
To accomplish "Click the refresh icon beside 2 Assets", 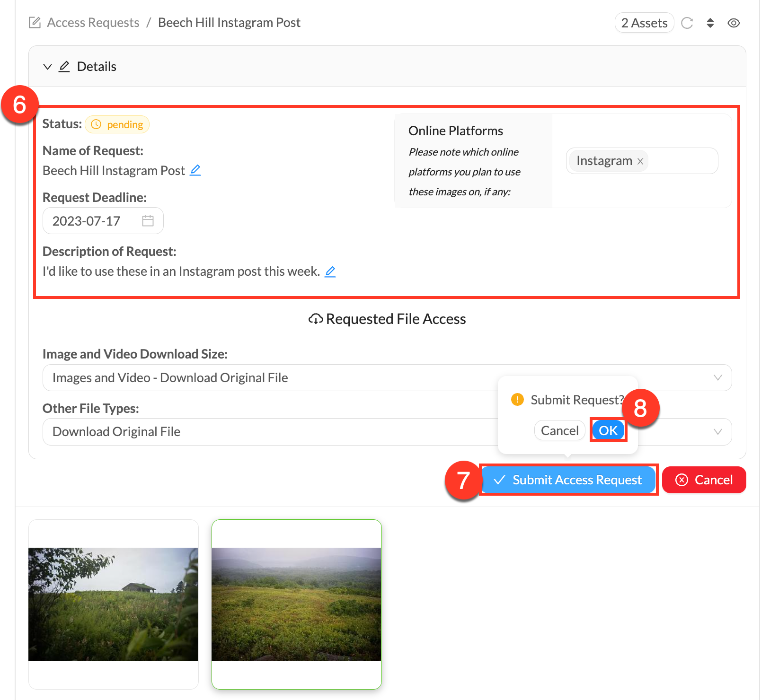I will click(687, 23).
